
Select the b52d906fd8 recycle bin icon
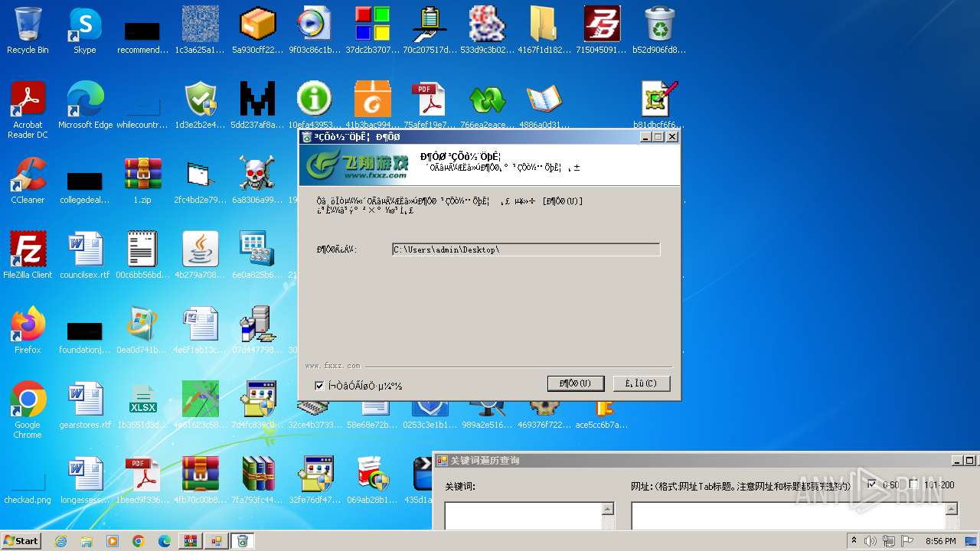pyautogui.click(x=659, y=30)
